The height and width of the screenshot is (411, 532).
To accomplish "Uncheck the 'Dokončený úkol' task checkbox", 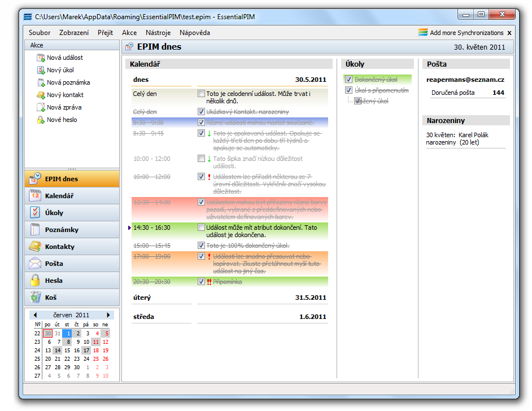I will click(349, 80).
